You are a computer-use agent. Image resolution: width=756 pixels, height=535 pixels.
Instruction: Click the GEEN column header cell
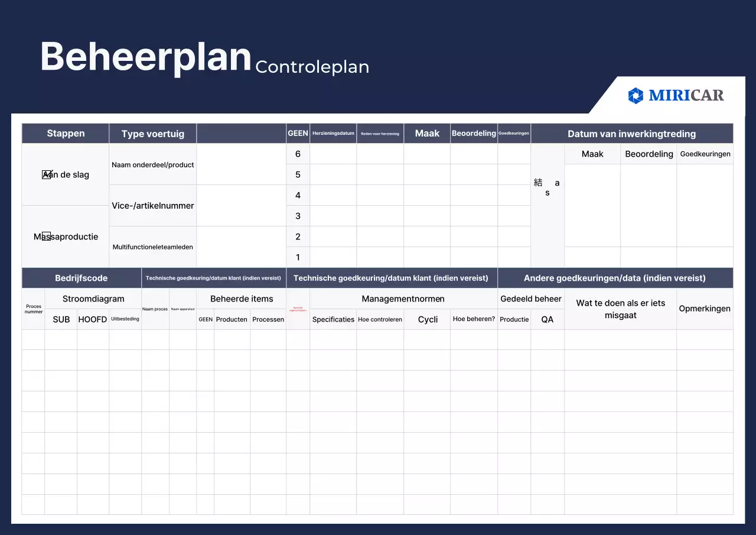coord(298,133)
